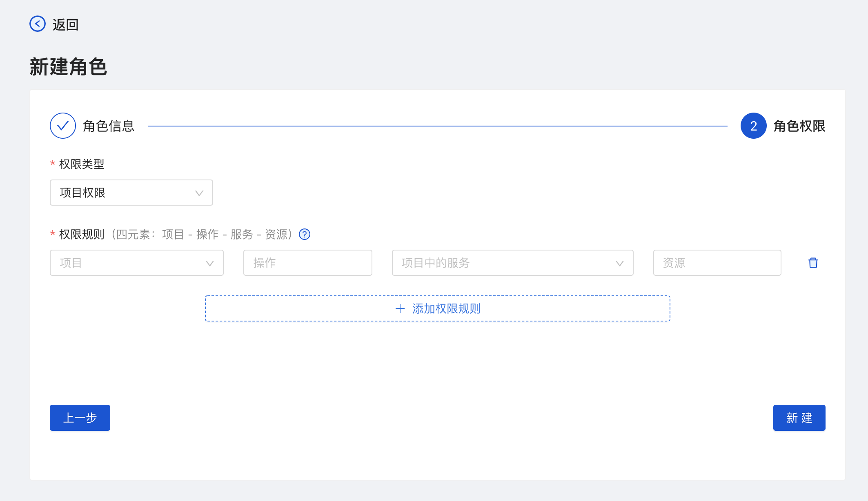This screenshot has height=501, width=868.
Task: Click the 返回 text link
Action: (65, 25)
